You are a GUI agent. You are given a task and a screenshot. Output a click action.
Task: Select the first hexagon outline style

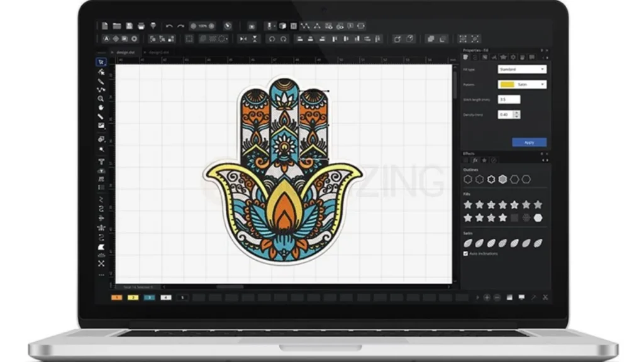[x=468, y=180]
